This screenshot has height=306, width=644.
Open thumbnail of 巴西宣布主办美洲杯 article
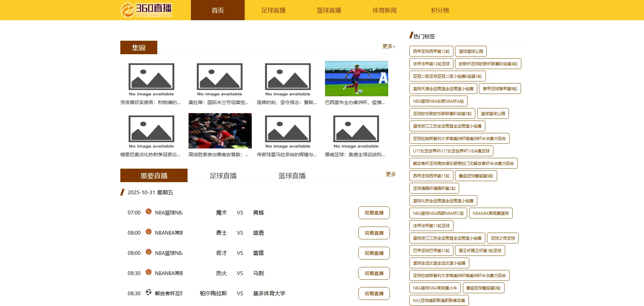pyautogui.click(x=356, y=78)
